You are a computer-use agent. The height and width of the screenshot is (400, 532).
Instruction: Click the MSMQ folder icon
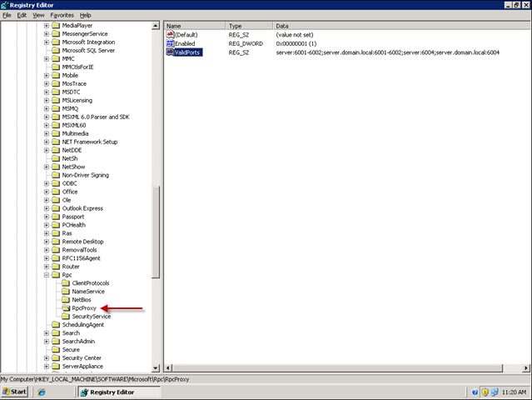(x=56, y=108)
